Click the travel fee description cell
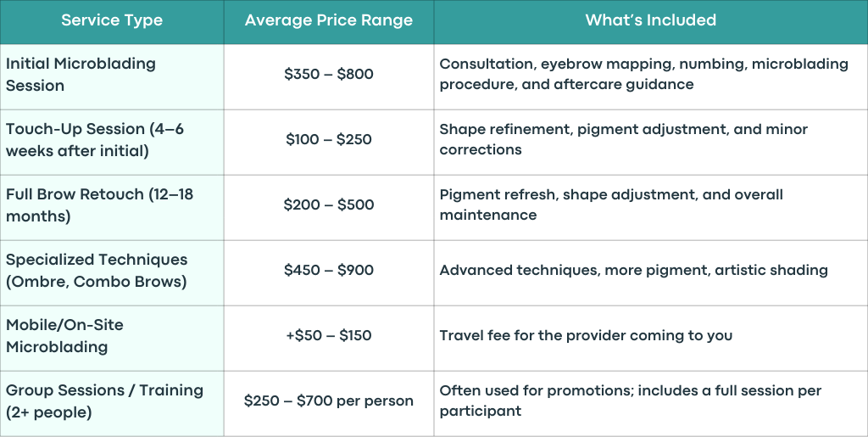 point(651,338)
